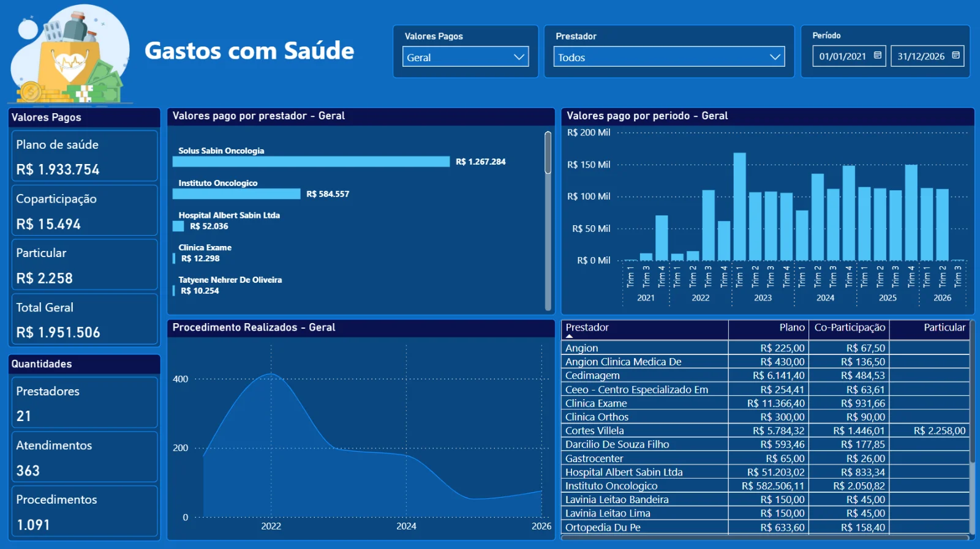Click the start date field 01/01/2021
The image size is (980, 549).
pos(850,56)
